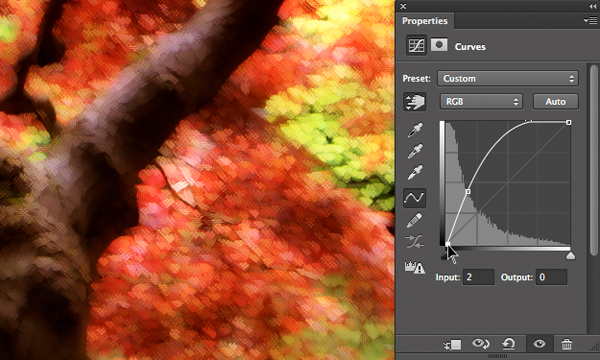Image resolution: width=600 pixels, height=360 pixels.
Task: Select the Properties tab
Action: pos(424,21)
